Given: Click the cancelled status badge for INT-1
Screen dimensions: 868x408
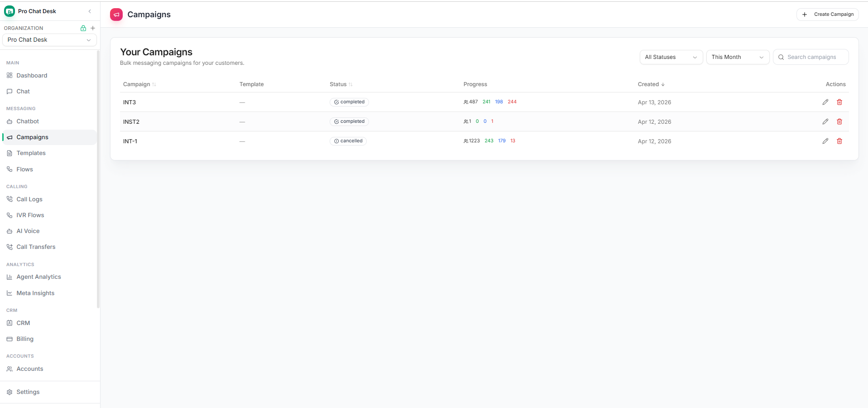Looking at the screenshot, I should click(348, 141).
